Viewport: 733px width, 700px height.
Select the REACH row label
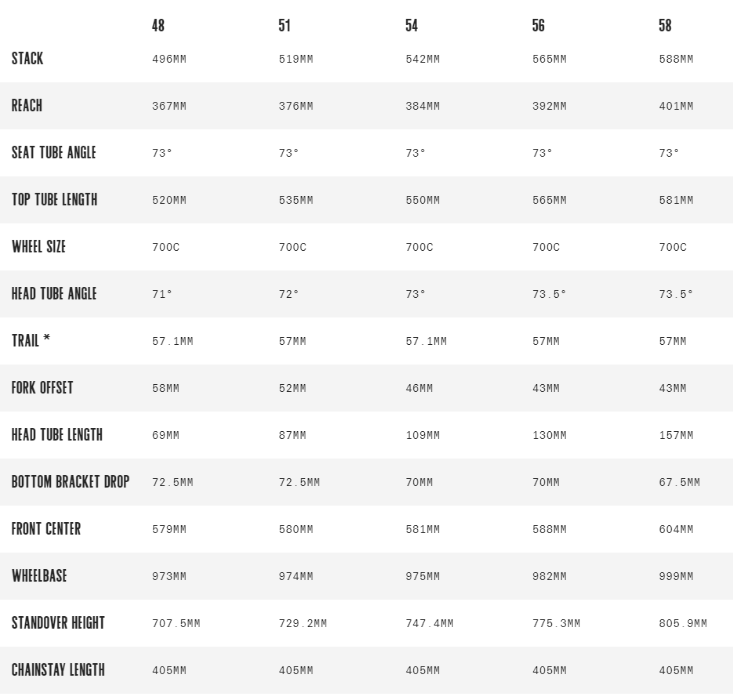27,106
